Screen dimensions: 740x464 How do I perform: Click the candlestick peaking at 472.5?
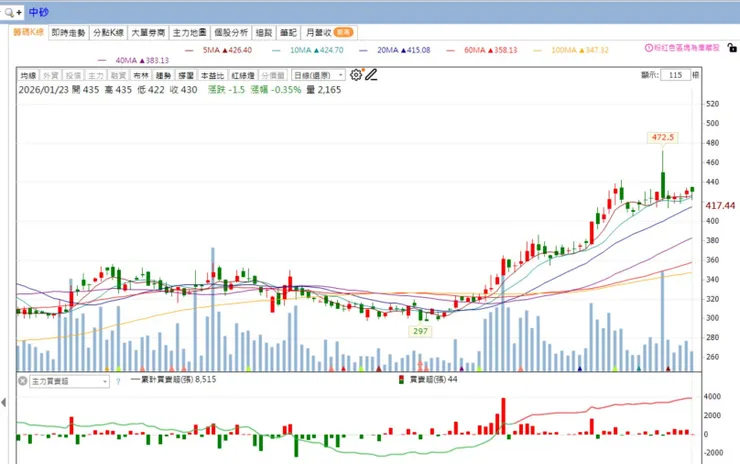pyautogui.click(x=663, y=177)
